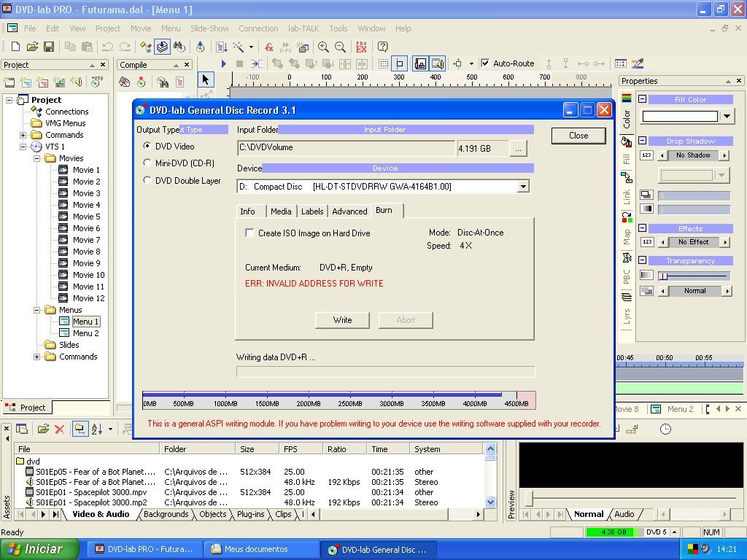This screenshot has height=560, width=747.
Task: Click the PBC sidebar icon
Action: (x=627, y=257)
